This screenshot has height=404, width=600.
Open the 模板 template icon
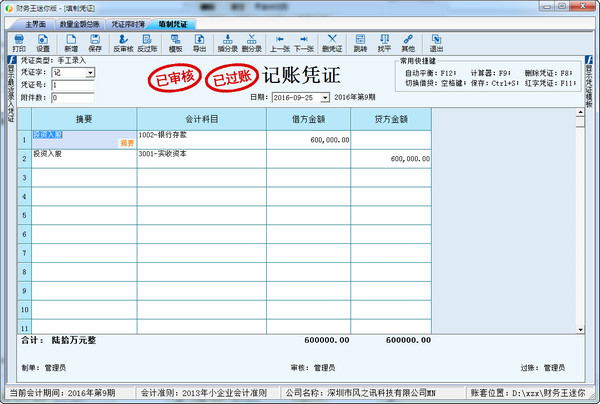tap(176, 42)
